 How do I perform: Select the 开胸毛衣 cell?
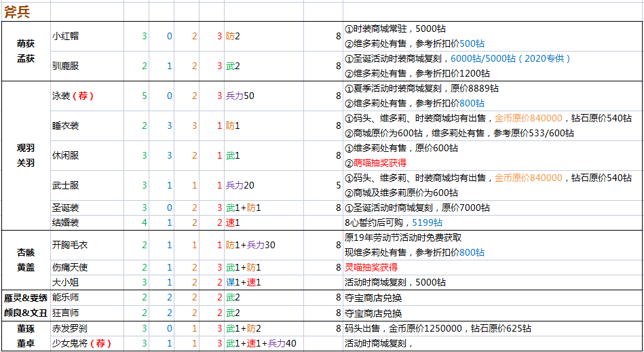tap(87, 246)
